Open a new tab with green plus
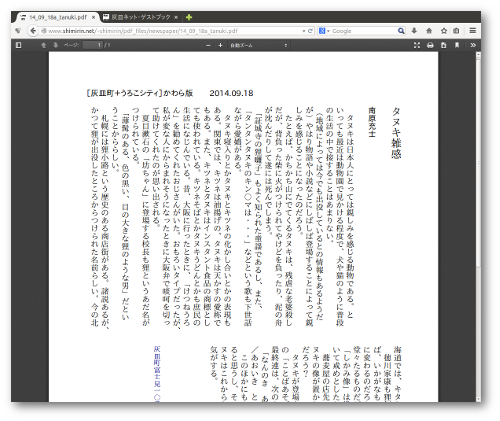 pos(189,17)
